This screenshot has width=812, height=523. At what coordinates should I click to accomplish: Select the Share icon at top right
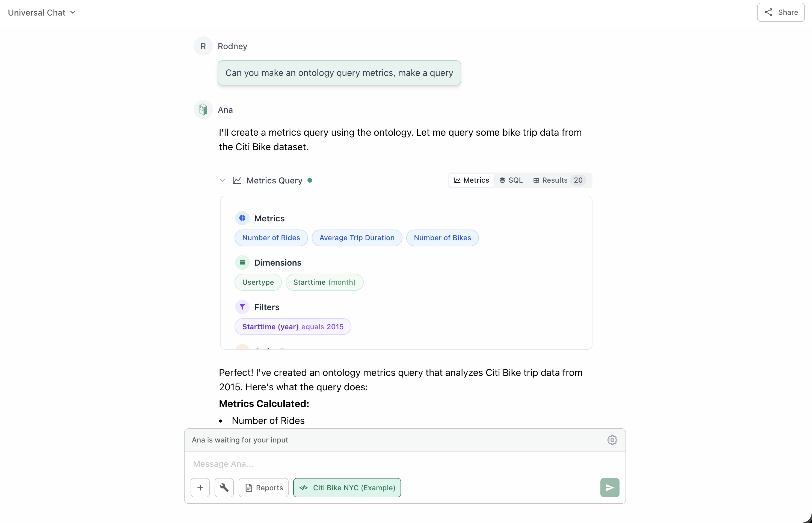coord(769,12)
